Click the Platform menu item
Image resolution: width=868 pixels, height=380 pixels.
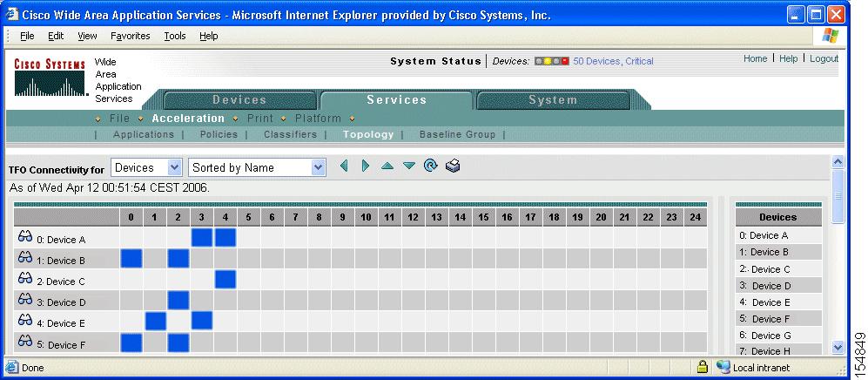point(318,119)
